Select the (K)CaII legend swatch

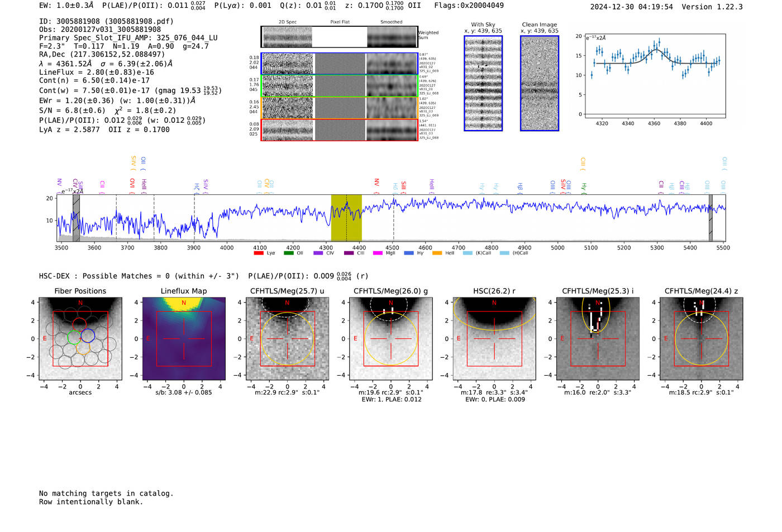pyautogui.click(x=468, y=253)
